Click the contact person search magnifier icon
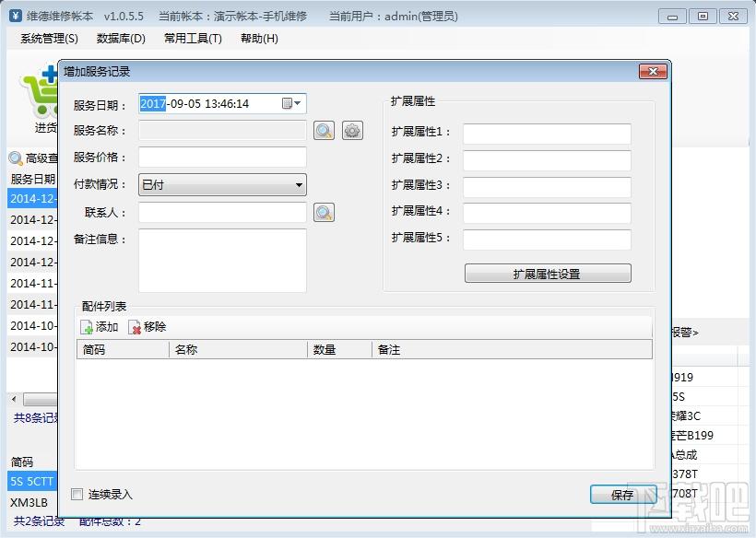 click(x=324, y=213)
